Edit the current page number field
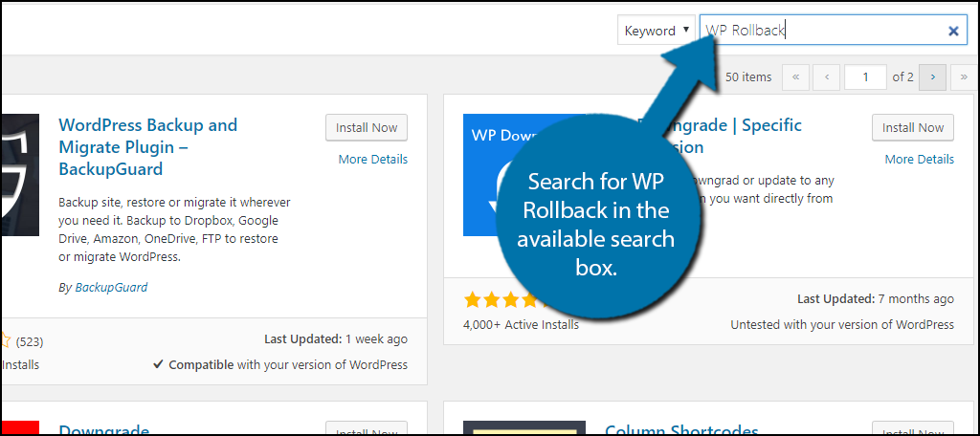This screenshot has width=980, height=436. click(865, 77)
